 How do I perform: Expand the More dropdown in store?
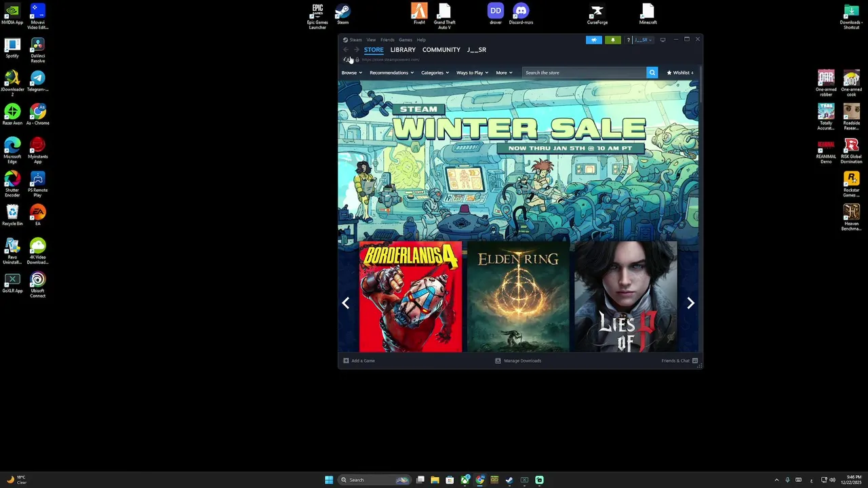pyautogui.click(x=504, y=73)
